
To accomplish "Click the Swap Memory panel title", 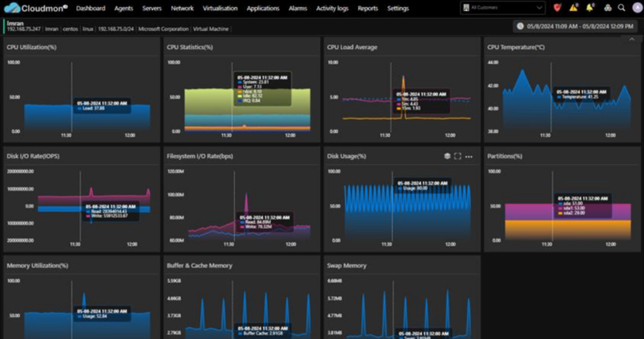I will pos(346,266).
